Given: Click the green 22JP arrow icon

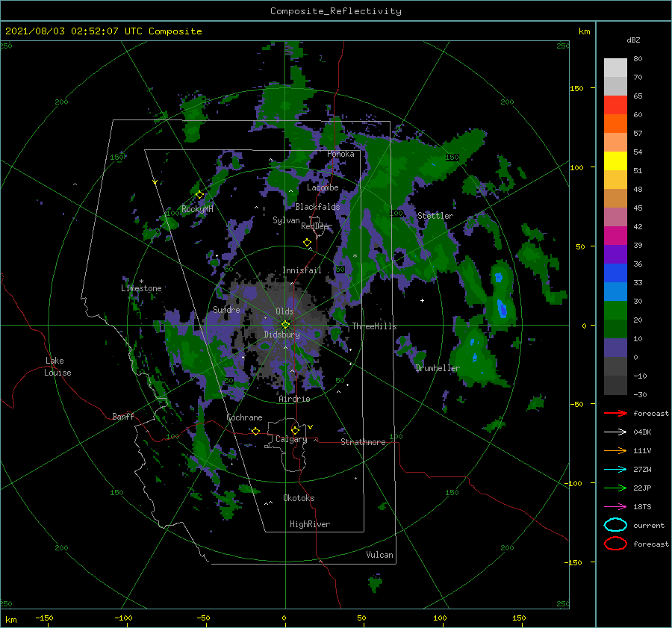Looking at the screenshot, I should tap(615, 488).
